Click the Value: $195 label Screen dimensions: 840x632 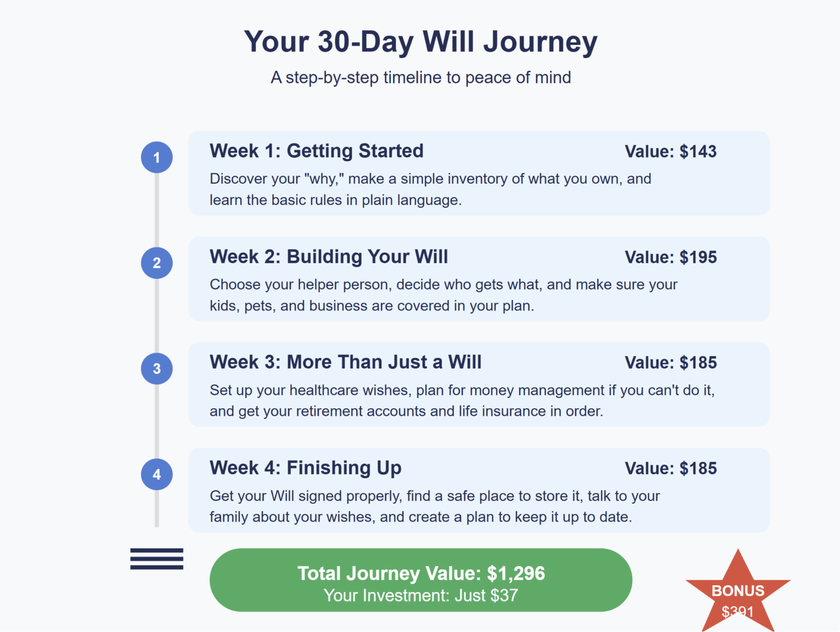(671, 257)
